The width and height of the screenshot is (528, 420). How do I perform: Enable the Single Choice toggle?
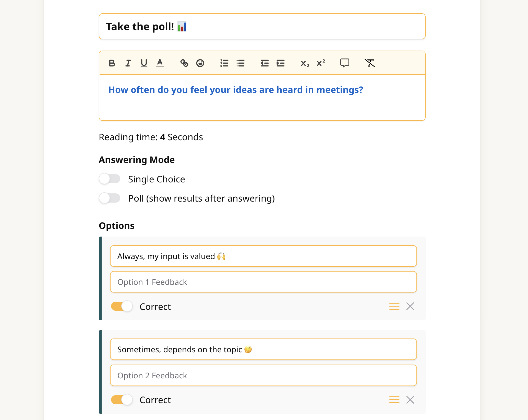point(110,179)
